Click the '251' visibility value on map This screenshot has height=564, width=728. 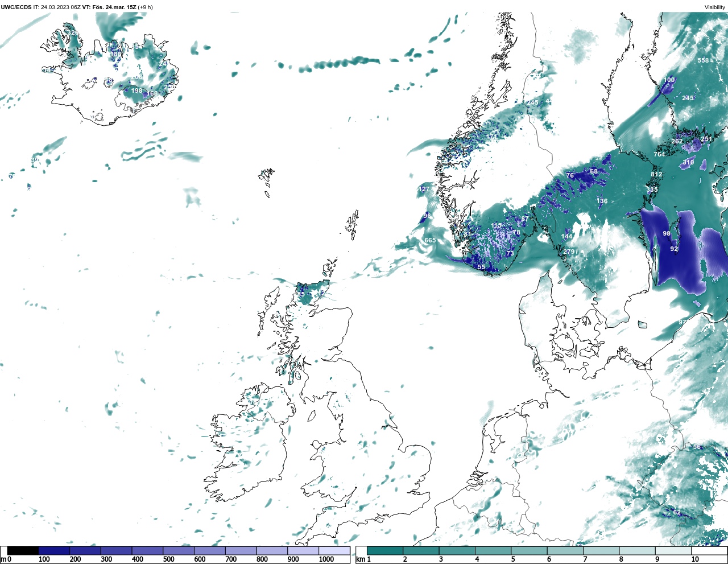click(x=706, y=139)
